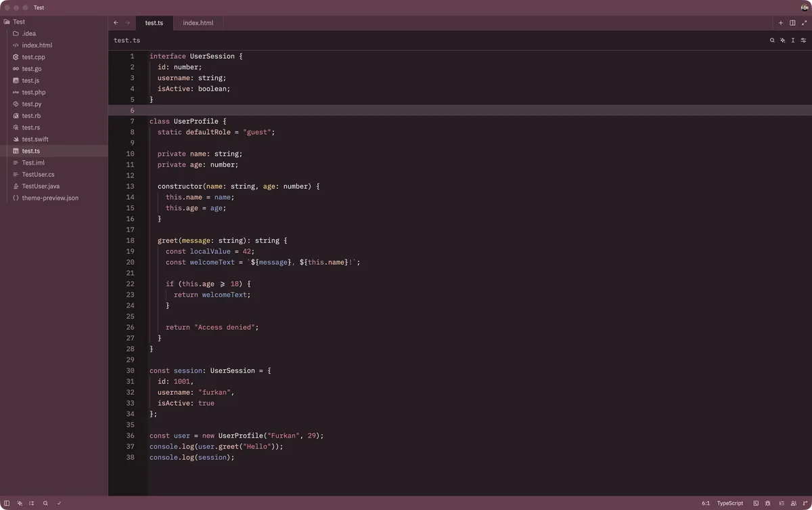Open the collaboration people icon in status bar

(793, 503)
